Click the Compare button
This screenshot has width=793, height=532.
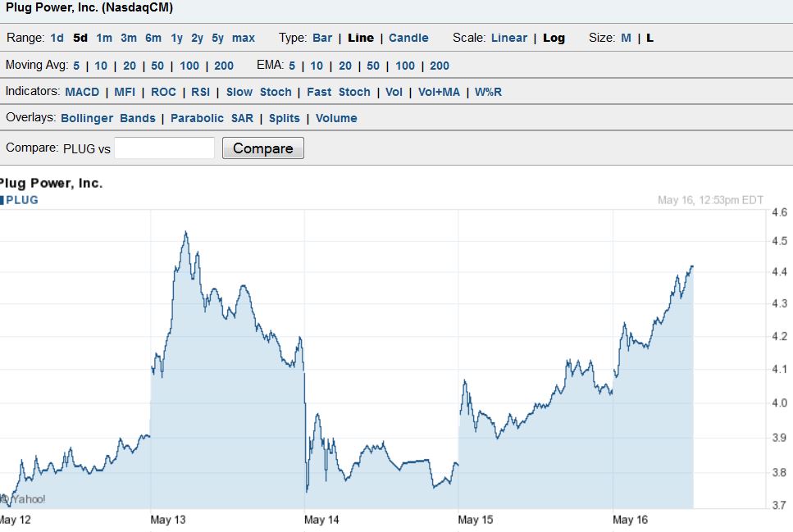[x=263, y=148]
